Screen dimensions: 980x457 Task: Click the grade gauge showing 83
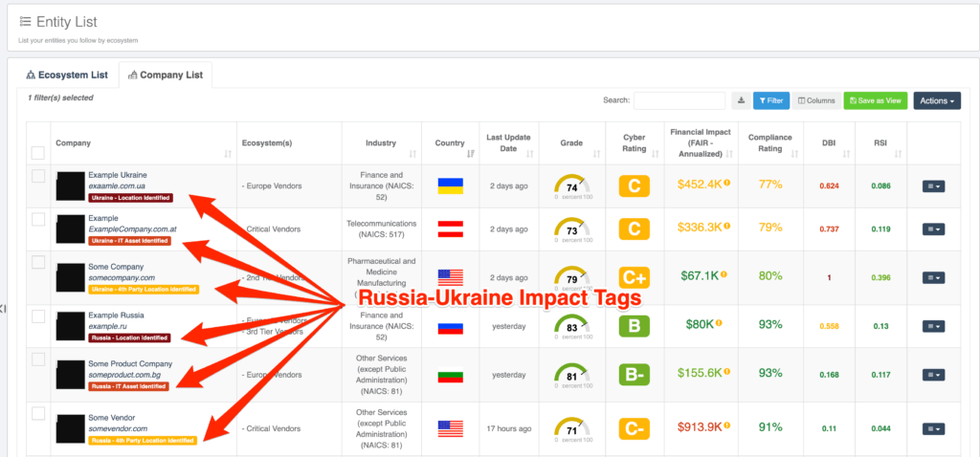[572, 327]
